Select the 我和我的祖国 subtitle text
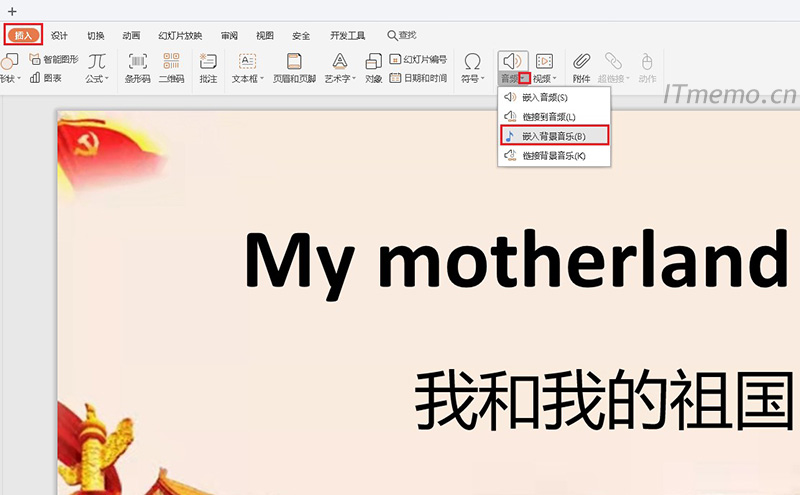This screenshot has height=495, width=800. click(604, 400)
